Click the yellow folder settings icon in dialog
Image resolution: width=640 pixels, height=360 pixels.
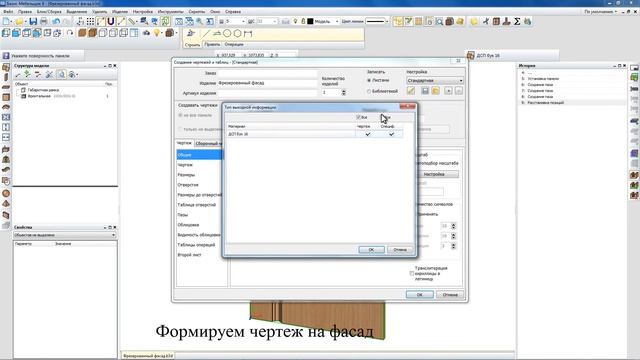(436, 91)
